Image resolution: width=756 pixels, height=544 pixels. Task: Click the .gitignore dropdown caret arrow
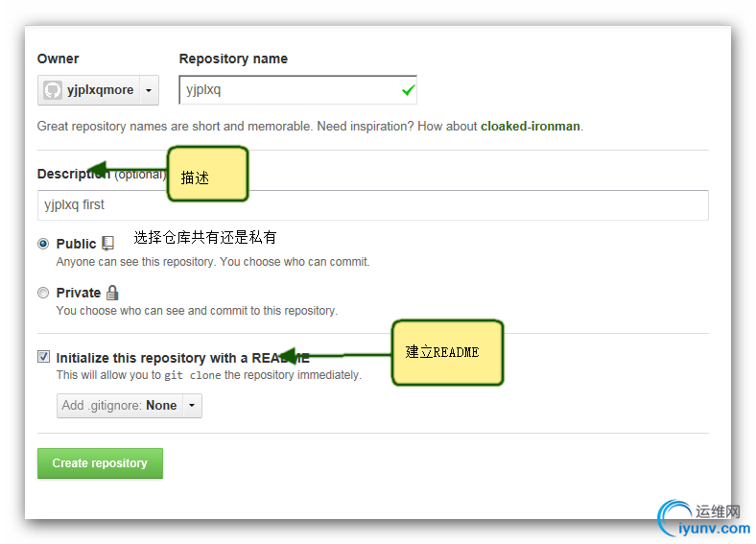192,406
